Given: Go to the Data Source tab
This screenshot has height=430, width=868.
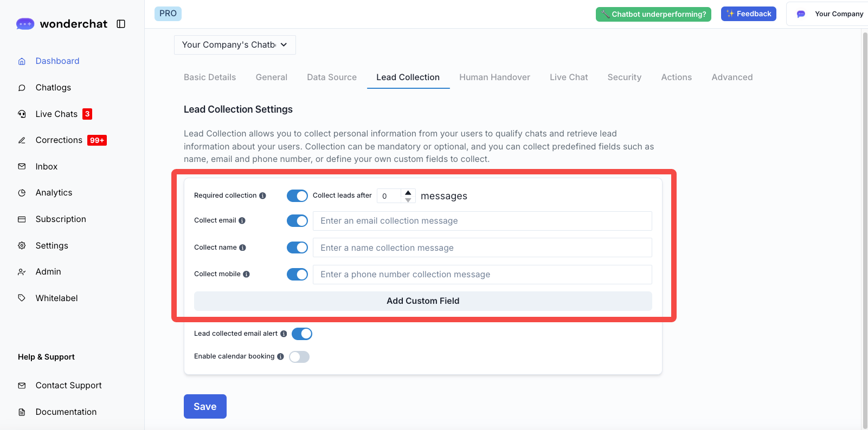Looking at the screenshot, I should pos(332,77).
